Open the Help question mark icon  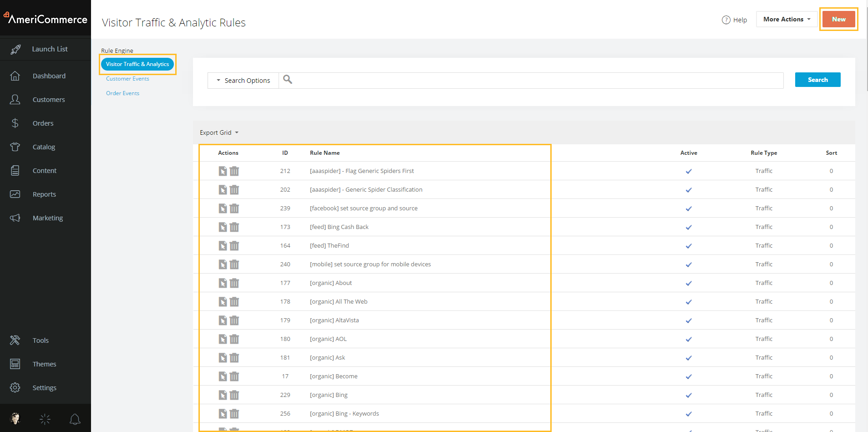(726, 20)
